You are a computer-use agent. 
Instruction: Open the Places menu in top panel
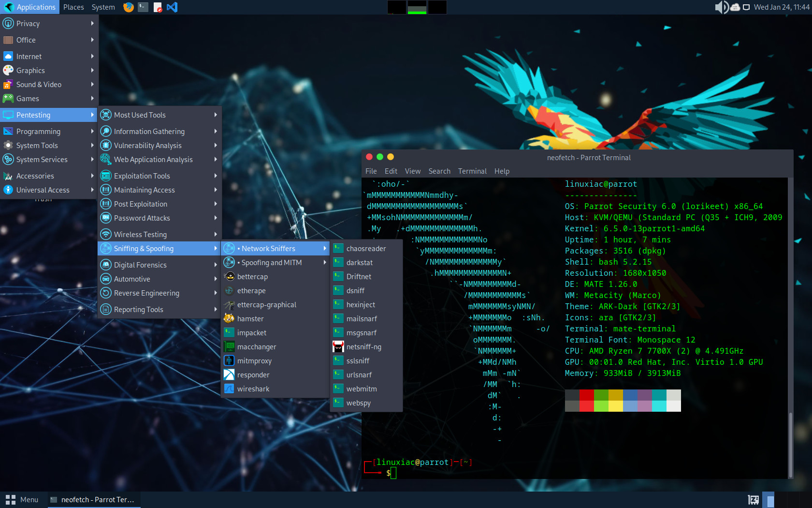pyautogui.click(x=73, y=7)
